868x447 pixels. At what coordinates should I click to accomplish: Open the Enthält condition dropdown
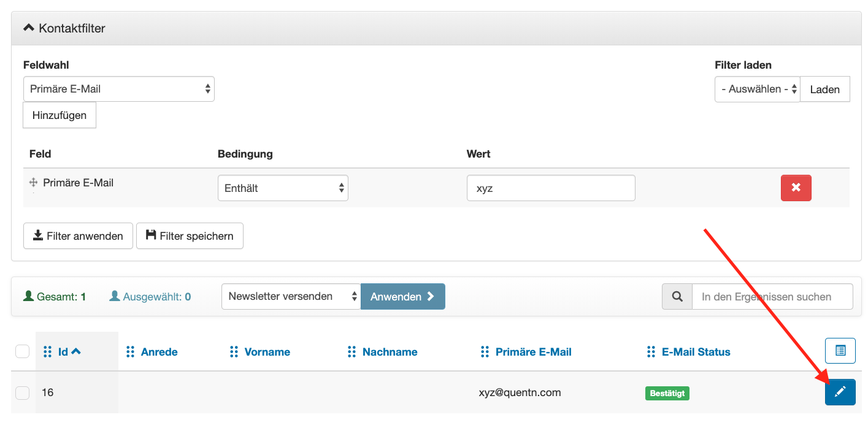tap(283, 188)
